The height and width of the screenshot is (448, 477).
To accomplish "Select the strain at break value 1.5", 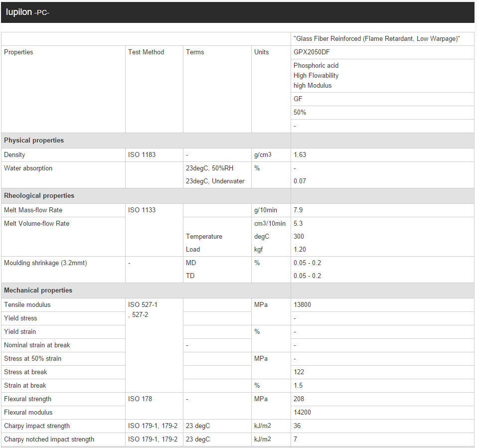I will click(298, 385).
